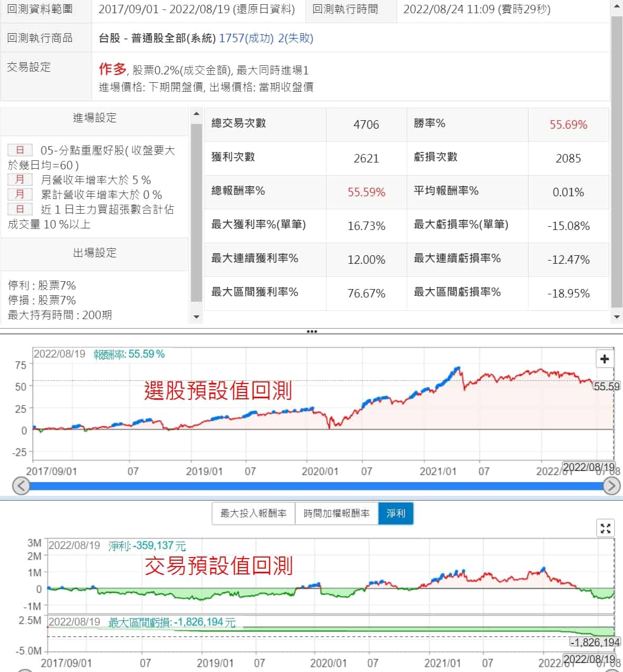Click the plus icon on return-rate chart
Viewport: 623px width, 672px height.
(605, 359)
